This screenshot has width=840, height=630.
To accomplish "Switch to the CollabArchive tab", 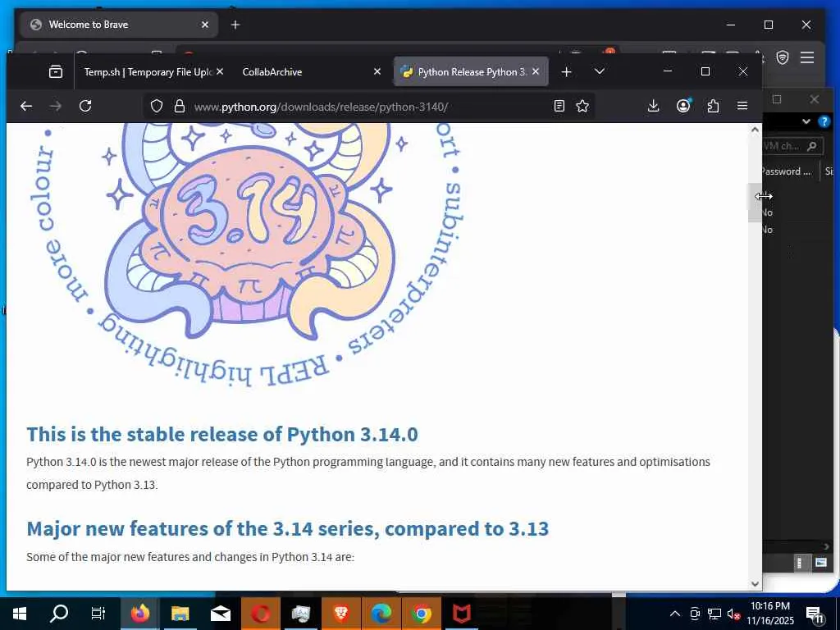I will [x=272, y=72].
